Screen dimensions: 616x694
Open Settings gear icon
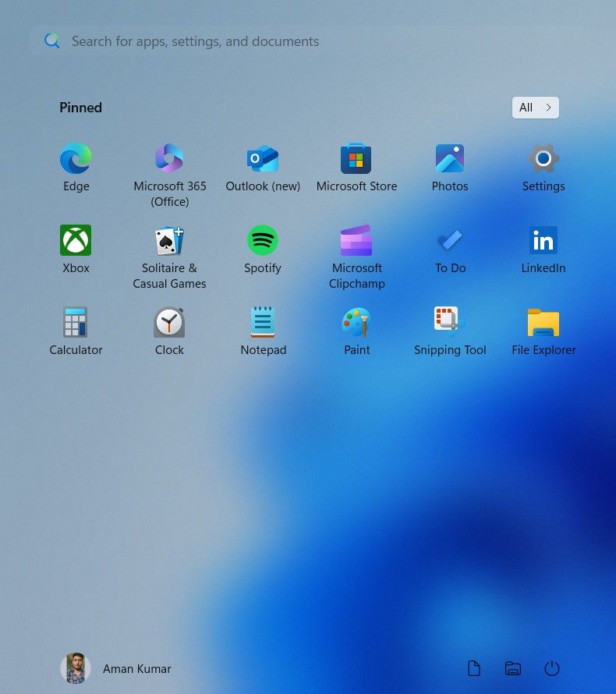(x=543, y=158)
